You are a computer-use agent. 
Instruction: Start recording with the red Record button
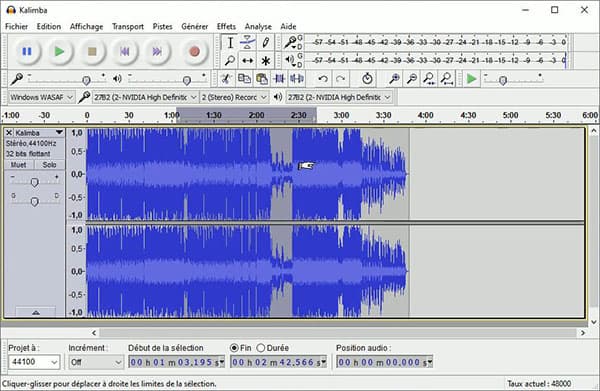(194, 51)
